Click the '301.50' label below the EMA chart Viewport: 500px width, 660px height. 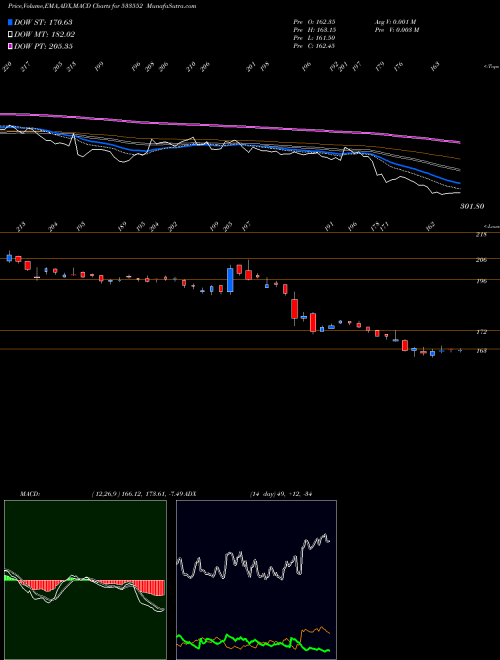pos(472,206)
